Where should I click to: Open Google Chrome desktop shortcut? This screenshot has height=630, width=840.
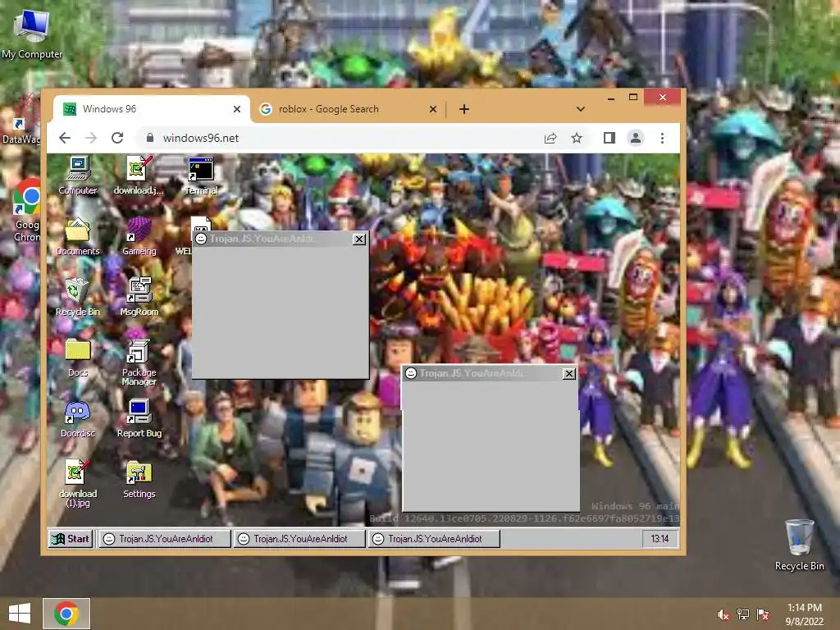pyautogui.click(x=27, y=210)
